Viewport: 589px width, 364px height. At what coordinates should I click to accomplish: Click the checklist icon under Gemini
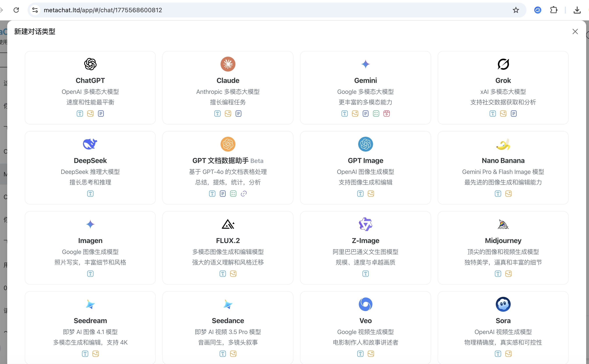click(x=376, y=113)
